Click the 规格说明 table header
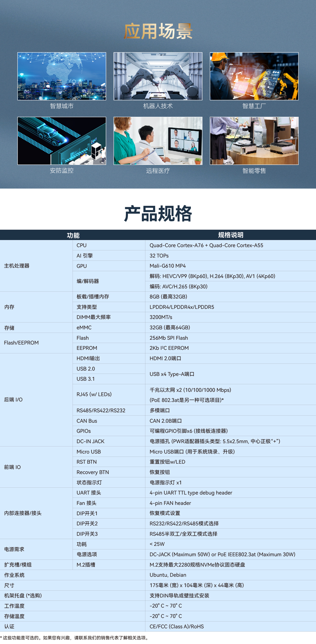The height and width of the screenshot is (644, 316). (231, 235)
